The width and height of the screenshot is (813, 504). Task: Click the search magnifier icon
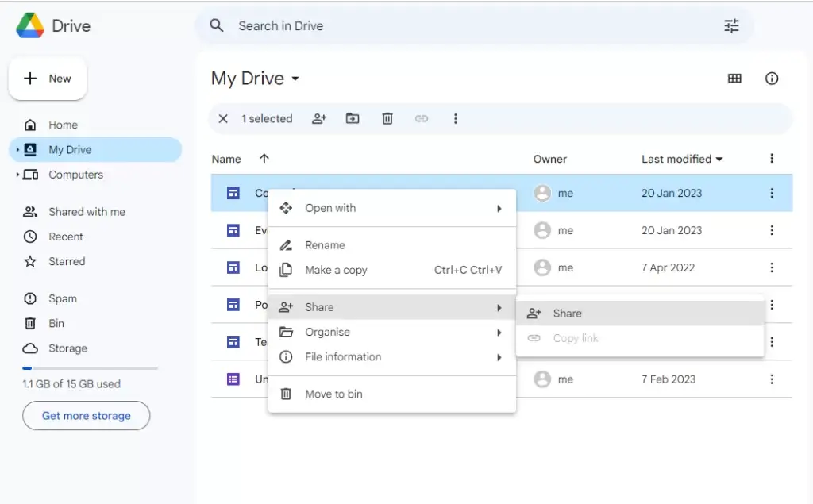pyautogui.click(x=217, y=25)
